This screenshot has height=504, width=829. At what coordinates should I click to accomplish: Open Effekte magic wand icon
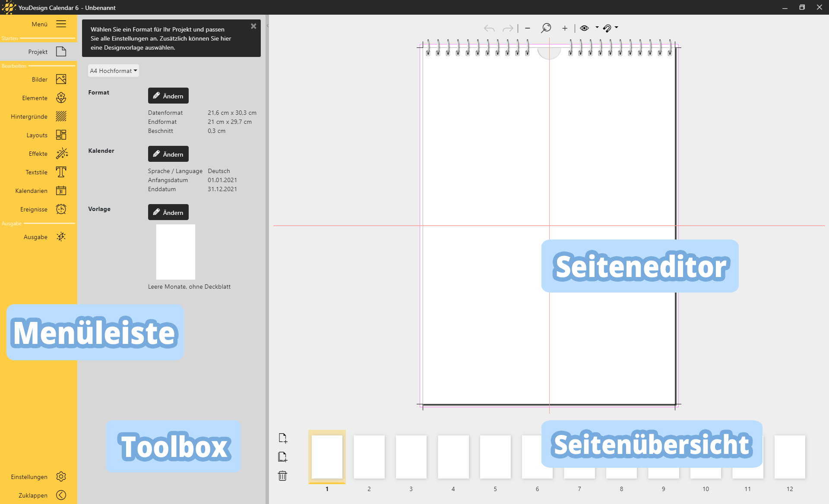(61, 154)
